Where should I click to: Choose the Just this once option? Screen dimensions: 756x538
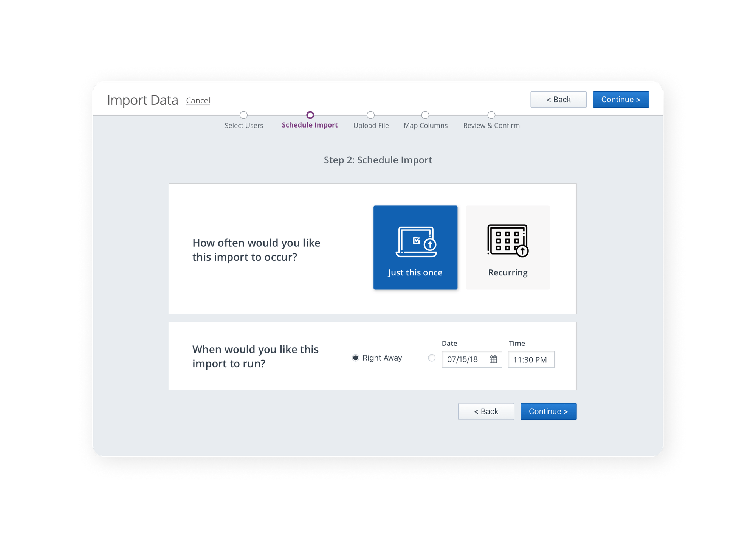(x=415, y=272)
